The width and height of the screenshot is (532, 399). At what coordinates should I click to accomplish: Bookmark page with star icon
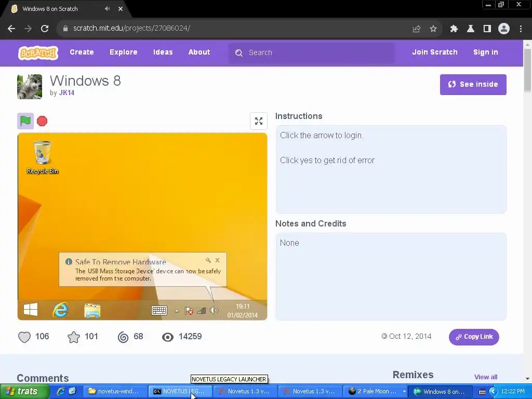point(433,29)
